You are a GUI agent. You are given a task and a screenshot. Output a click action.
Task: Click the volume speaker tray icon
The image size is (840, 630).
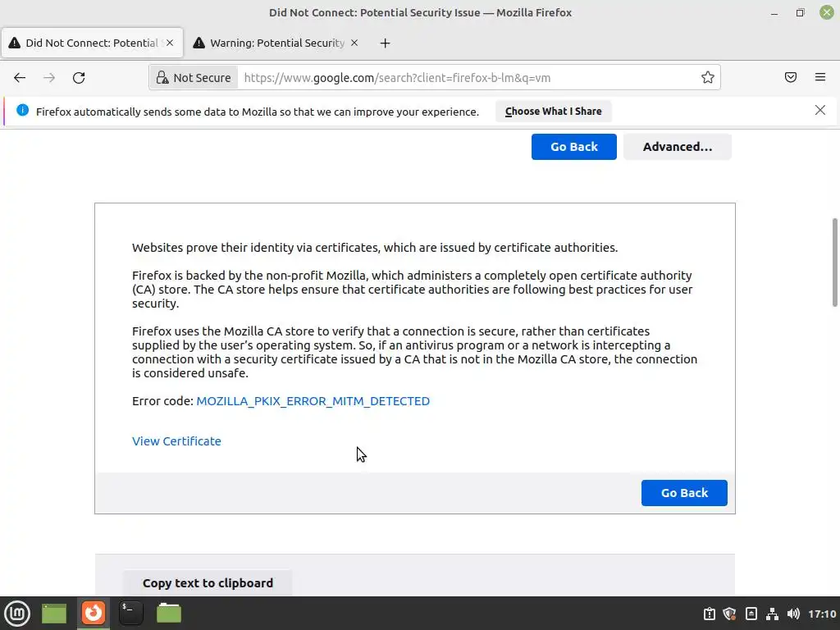793,614
